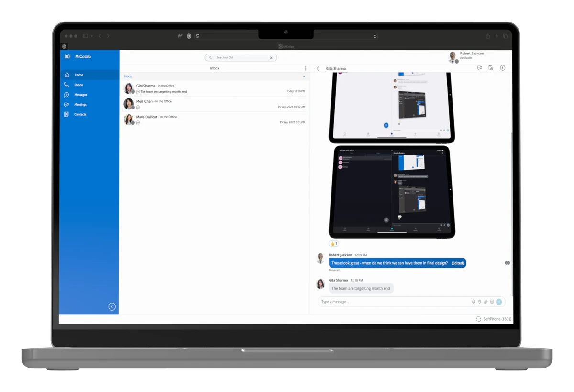Click the browser share icon
This screenshot has width=574, height=392.
(x=487, y=36)
